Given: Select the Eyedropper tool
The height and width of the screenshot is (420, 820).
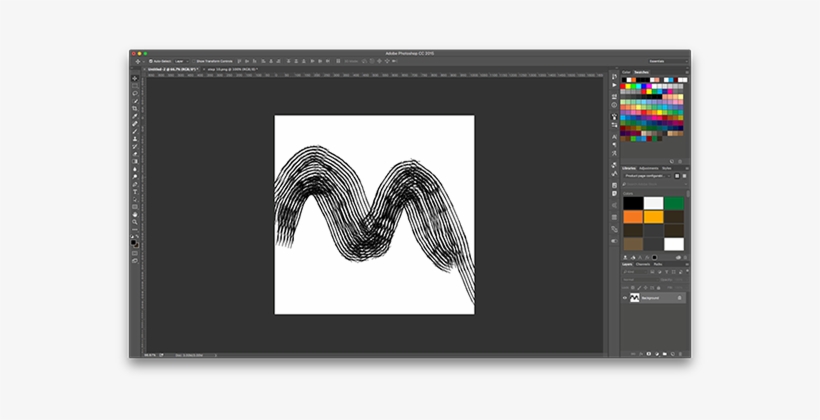Looking at the screenshot, I should coord(135,116).
